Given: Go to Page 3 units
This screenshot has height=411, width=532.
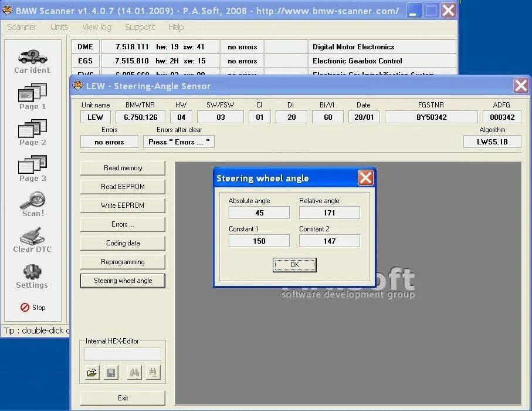Looking at the screenshot, I should click(33, 169).
